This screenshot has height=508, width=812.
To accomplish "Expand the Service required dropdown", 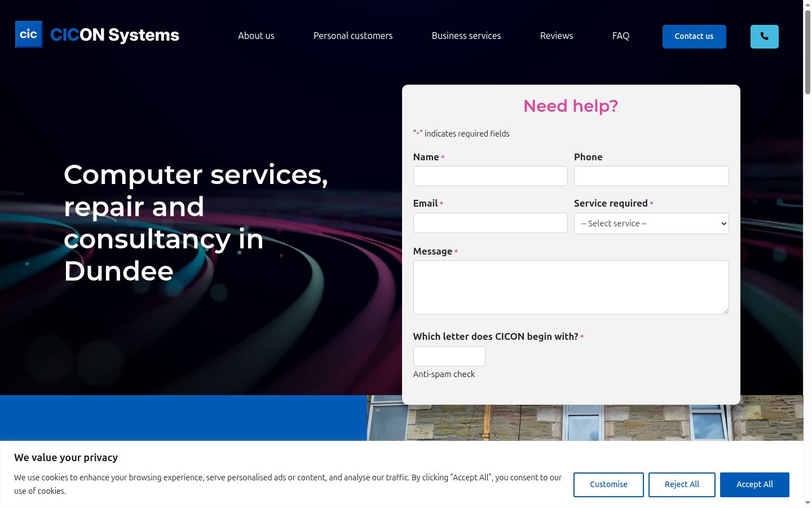I will tap(651, 224).
